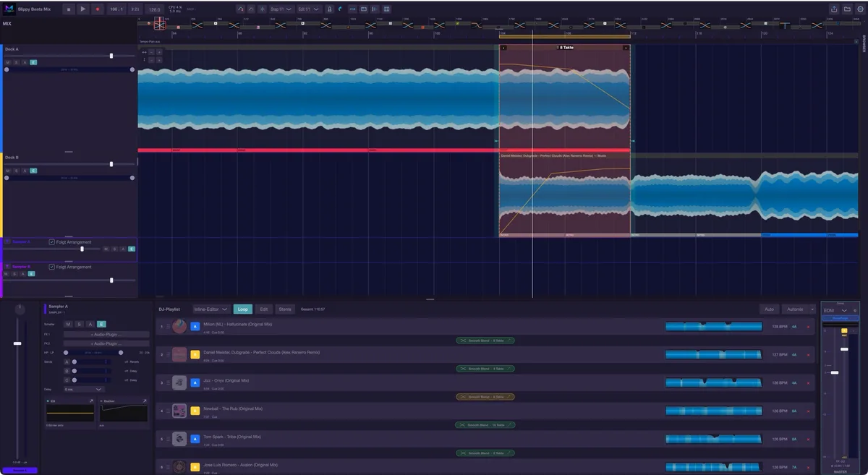
Task: Switch to the Loop tab
Action: pyautogui.click(x=243, y=309)
